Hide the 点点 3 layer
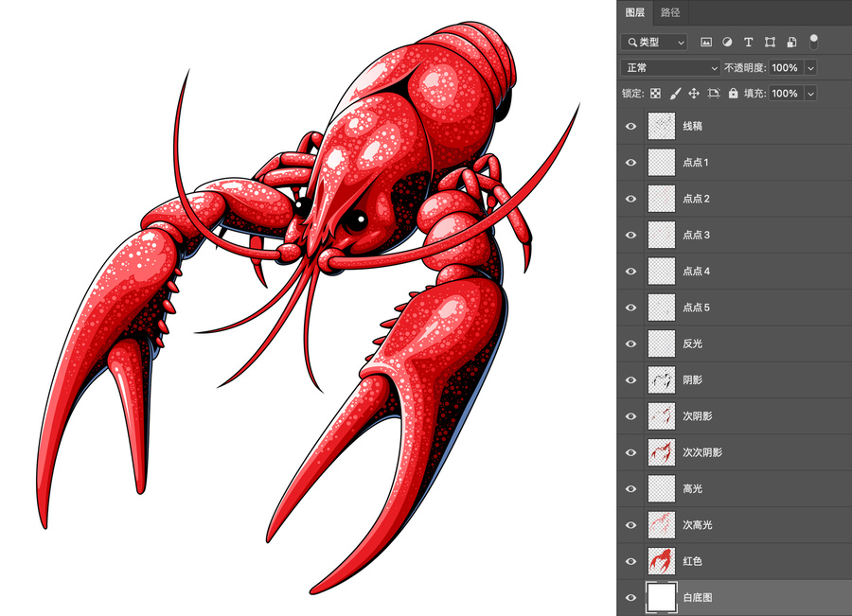 (x=630, y=235)
